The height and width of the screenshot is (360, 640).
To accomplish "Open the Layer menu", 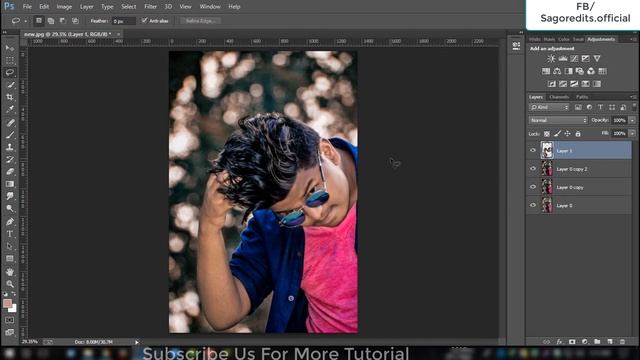I will pyautogui.click(x=87, y=7).
